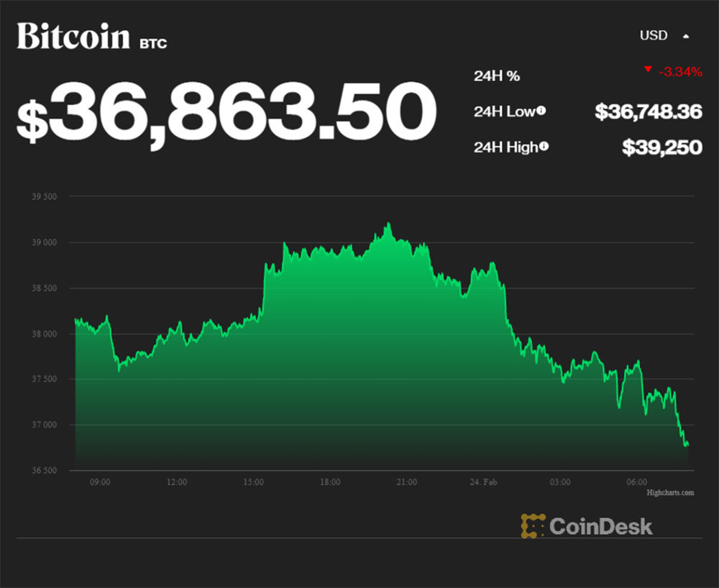Click the BTC ticker label
Viewport: 719px width, 588px height.
153,44
